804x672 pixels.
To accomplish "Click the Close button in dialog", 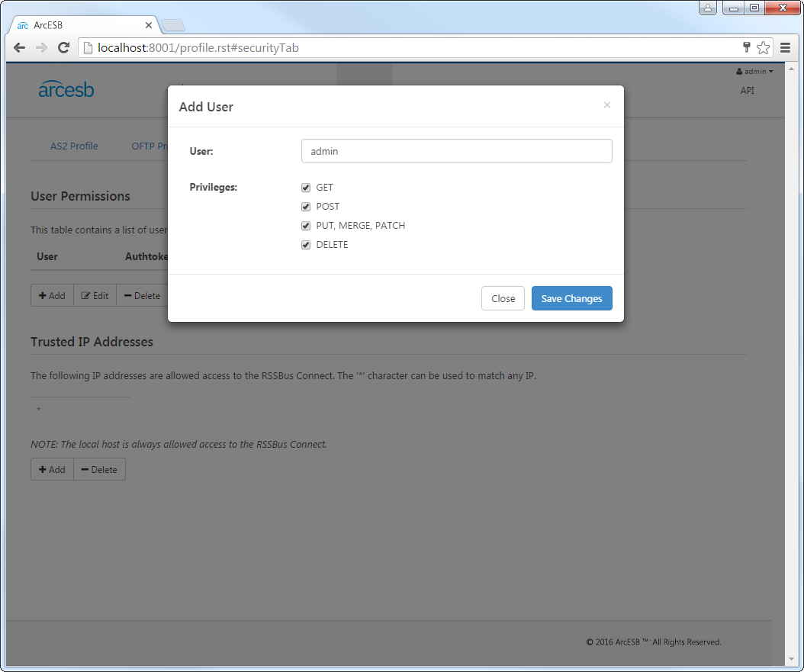I will 503,298.
